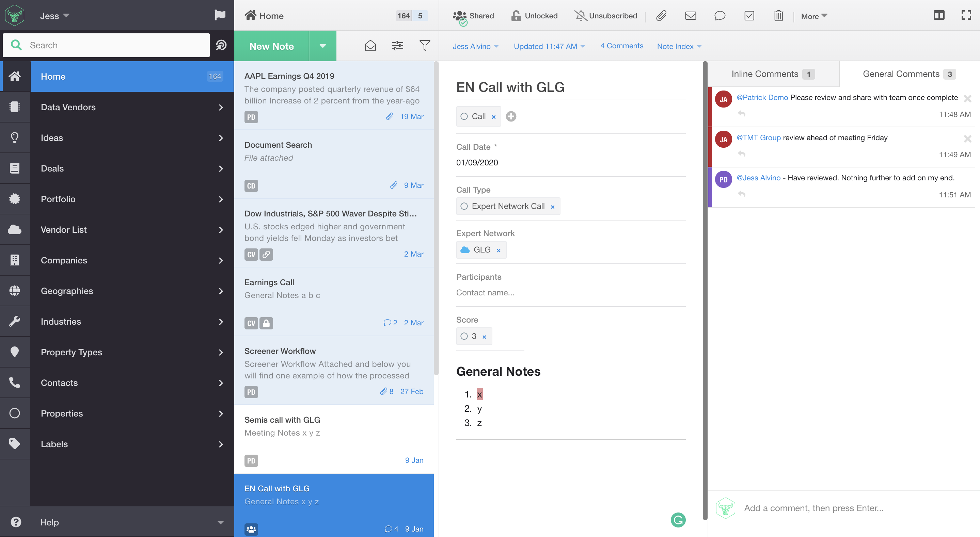The height and width of the screenshot is (537, 980).
Task: Click the flag icon in top header
Action: (x=220, y=15)
